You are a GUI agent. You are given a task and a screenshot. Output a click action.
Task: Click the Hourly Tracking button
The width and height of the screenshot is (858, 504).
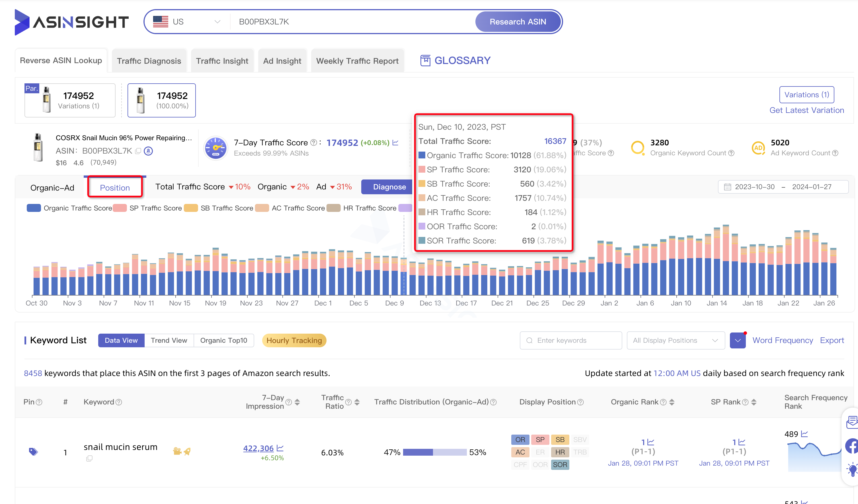[294, 340]
